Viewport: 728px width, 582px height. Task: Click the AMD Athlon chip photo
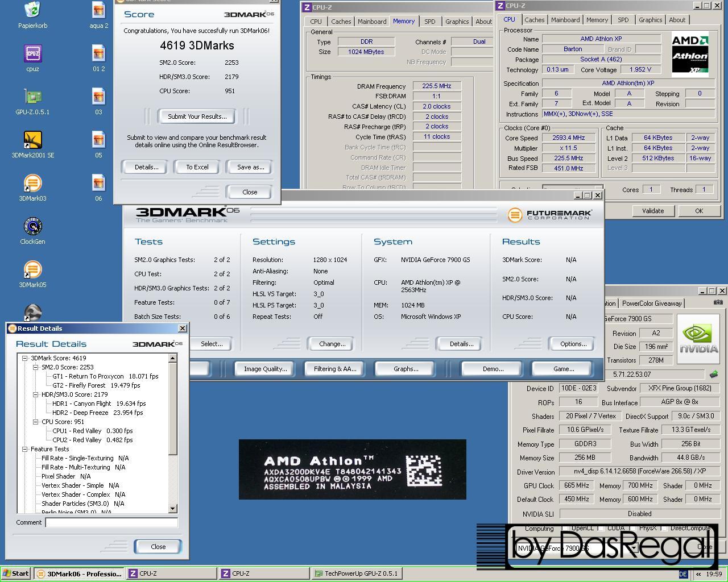353,469
